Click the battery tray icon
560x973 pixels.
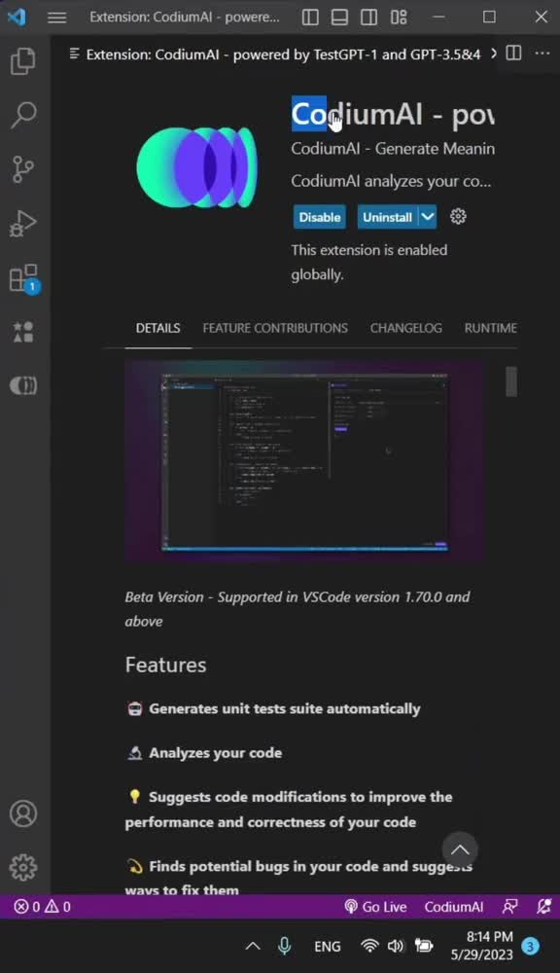click(x=424, y=946)
